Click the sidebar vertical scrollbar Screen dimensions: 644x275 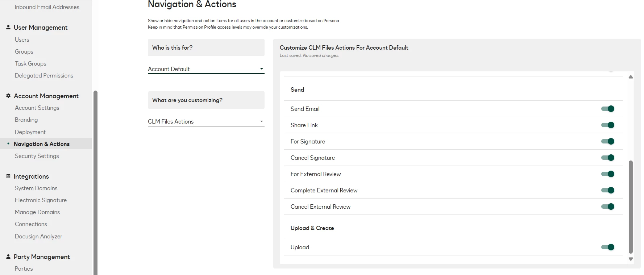coord(95,181)
